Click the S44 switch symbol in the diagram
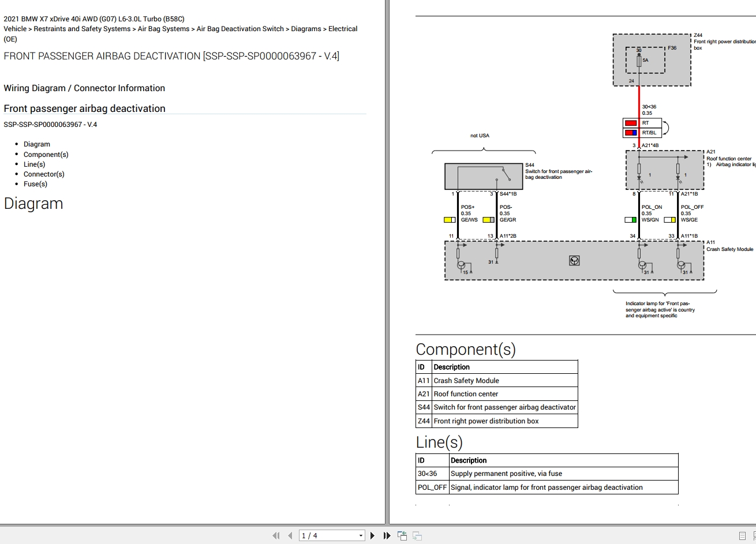Screen dimensions: 756x544 click(x=484, y=177)
